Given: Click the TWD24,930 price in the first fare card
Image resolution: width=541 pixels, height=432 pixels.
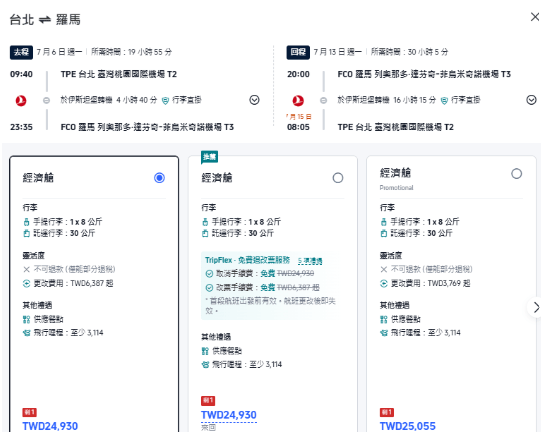Looking at the screenshot, I should [x=50, y=426].
